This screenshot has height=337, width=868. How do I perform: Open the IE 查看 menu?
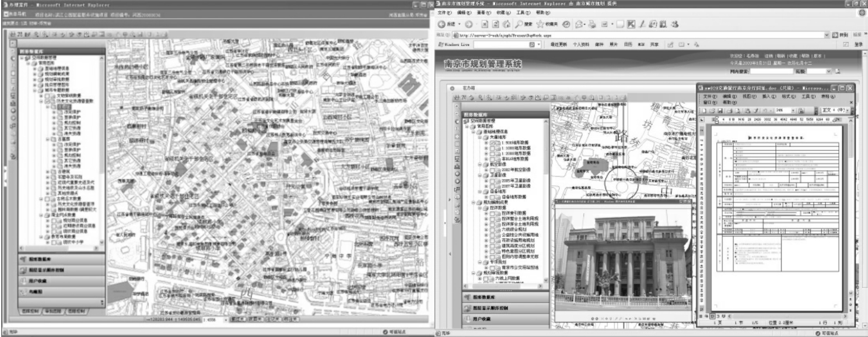pyautogui.click(x=484, y=12)
